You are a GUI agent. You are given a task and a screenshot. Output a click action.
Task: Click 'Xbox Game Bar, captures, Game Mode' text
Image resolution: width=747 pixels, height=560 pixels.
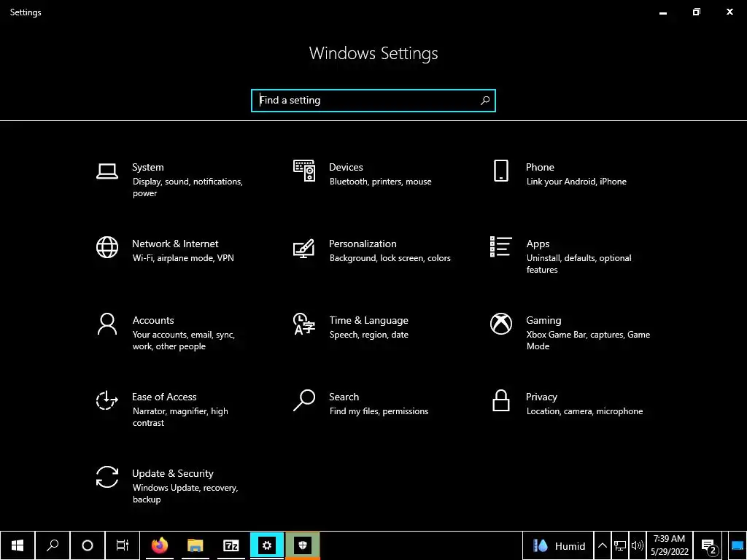pos(589,341)
